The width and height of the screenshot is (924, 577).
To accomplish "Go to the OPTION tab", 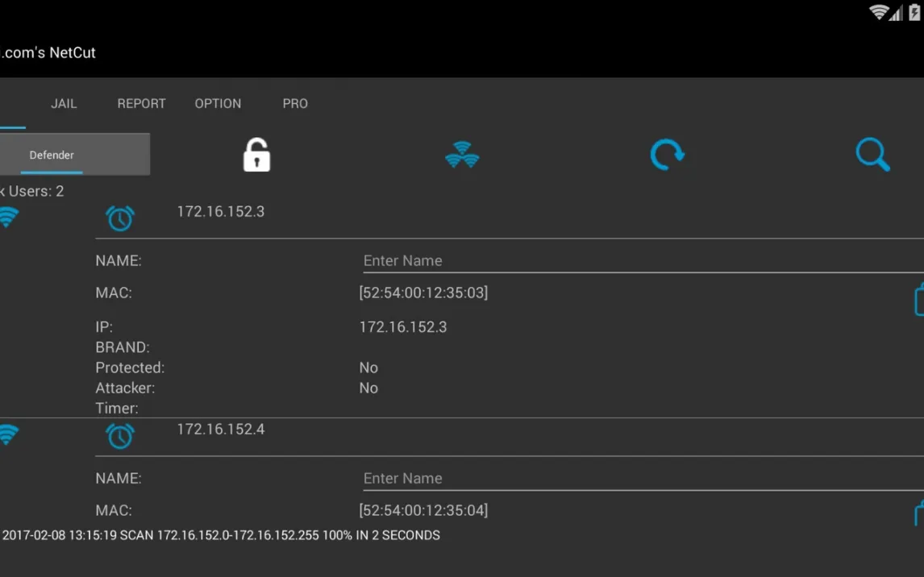I will pos(218,103).
